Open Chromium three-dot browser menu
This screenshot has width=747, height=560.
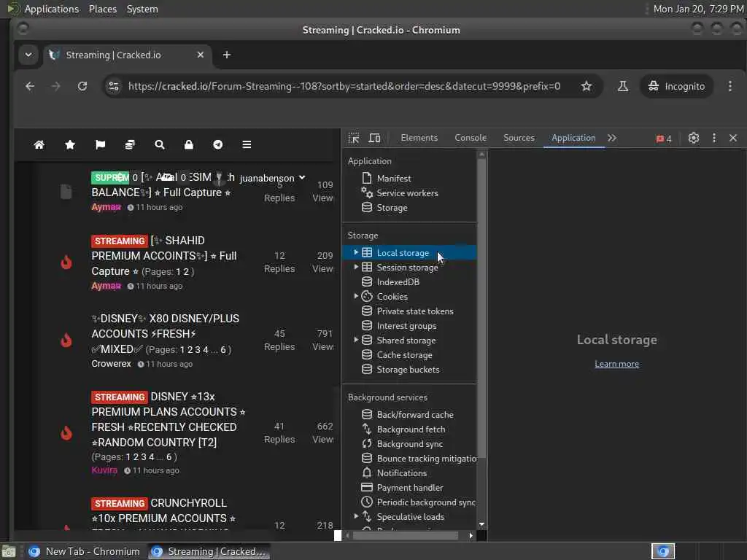tap(729, 86)
